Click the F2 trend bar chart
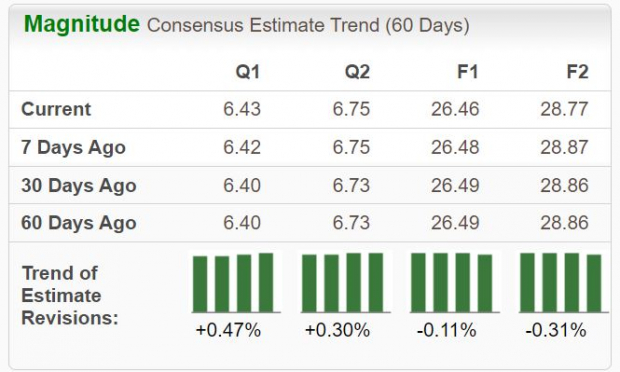 click(564, 283)
